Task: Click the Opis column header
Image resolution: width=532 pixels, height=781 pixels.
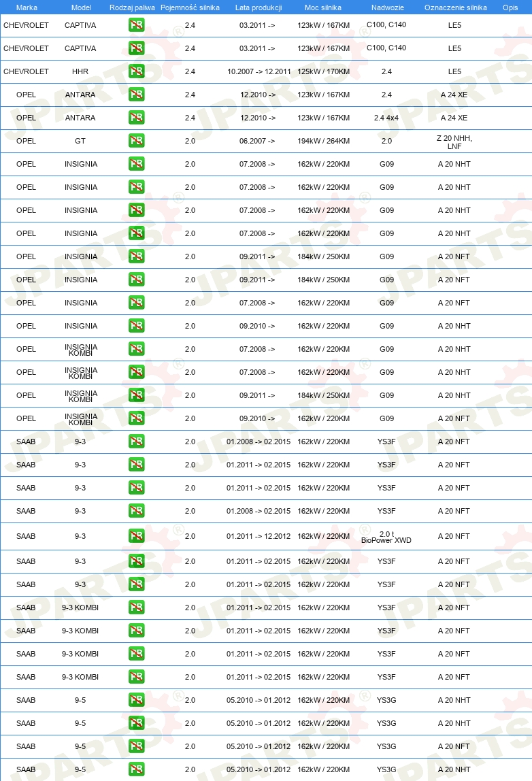Action: click(510, 7)
